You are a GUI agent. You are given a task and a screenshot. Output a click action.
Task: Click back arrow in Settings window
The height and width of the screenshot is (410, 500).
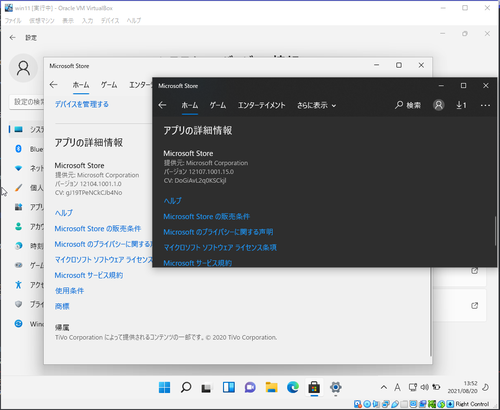point(12,38)
